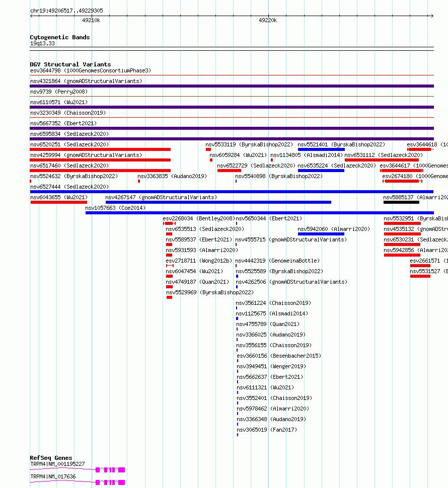Image resolution: width=448 pixels, height=488 pixels.
Task: Click the red bar of nsv5532951
Action: 402,223
